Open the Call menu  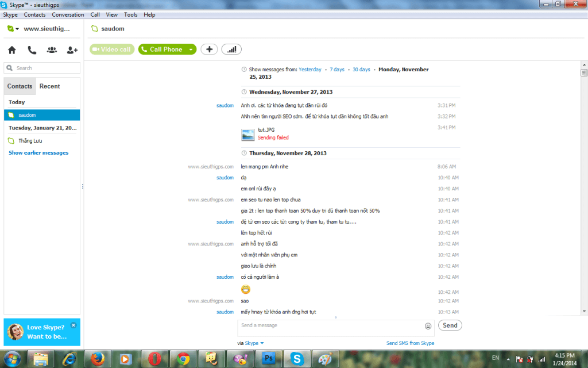point(95,14)
